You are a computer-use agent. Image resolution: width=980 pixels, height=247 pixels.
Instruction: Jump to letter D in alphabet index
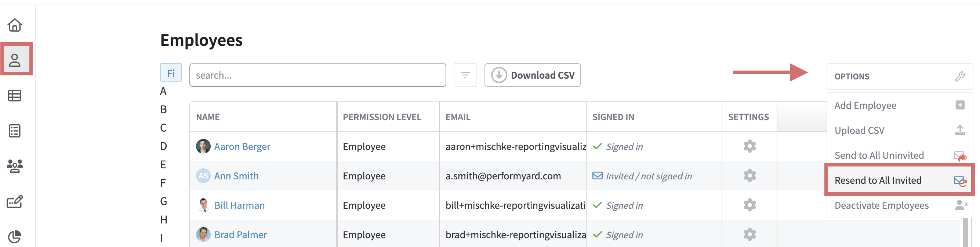click(x=164, y=146)
